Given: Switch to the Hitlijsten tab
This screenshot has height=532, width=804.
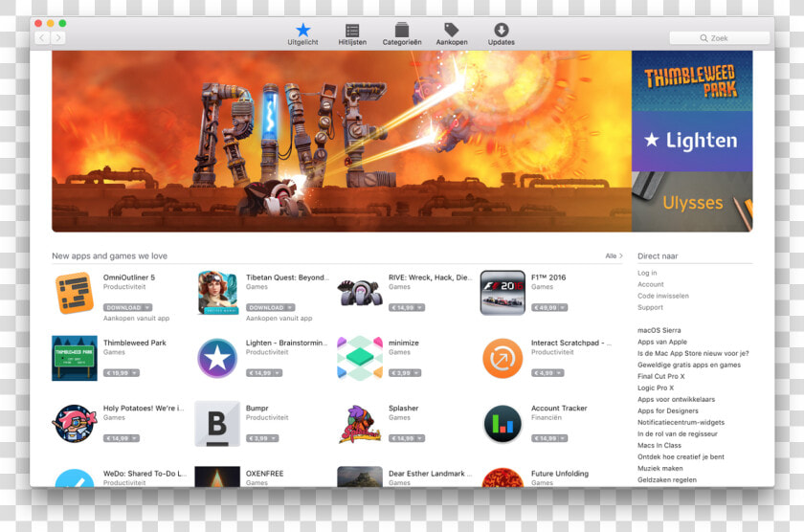Looking at the screenshot, I should pos(352,34).
